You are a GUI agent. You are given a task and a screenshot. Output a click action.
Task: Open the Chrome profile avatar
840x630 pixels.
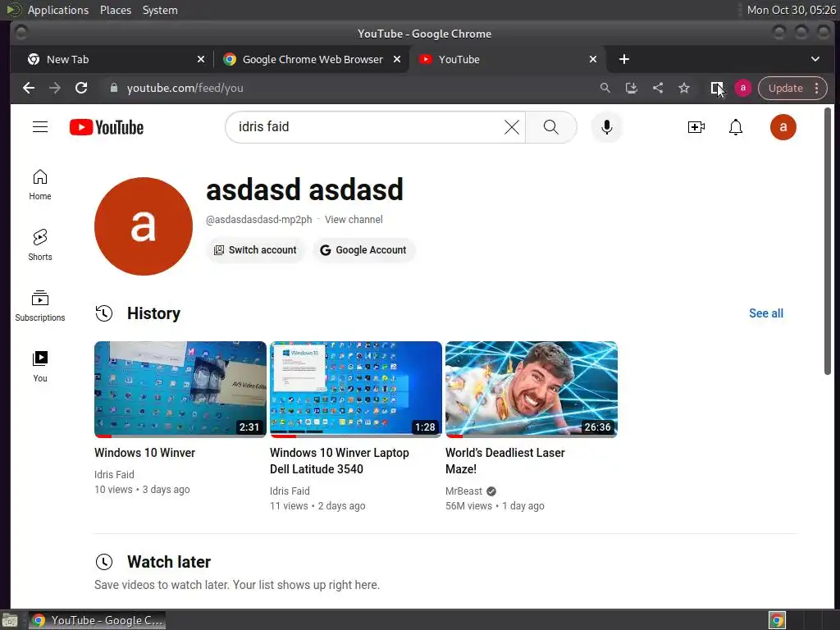(x=742, y=88)
